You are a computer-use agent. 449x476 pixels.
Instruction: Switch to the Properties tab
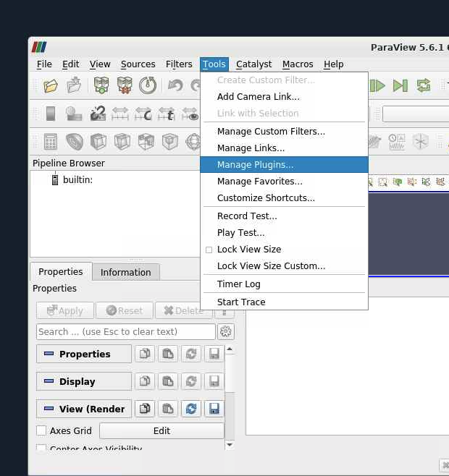[61, 272]
